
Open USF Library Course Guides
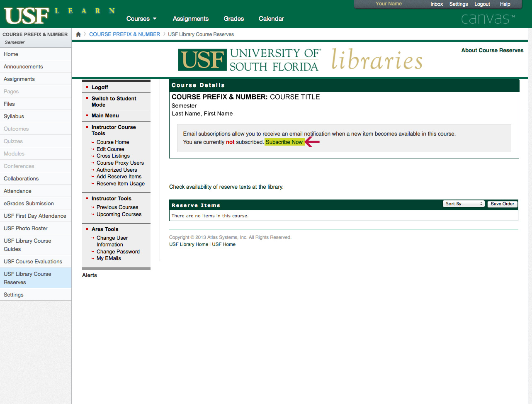pyautogui.click(x=36, y=245)
